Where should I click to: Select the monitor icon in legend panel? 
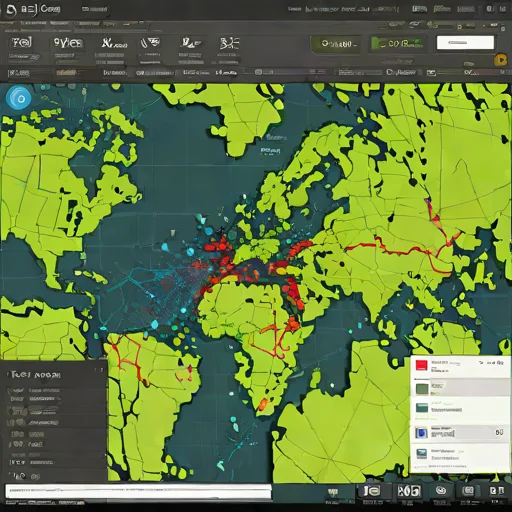tap(421, 454)
